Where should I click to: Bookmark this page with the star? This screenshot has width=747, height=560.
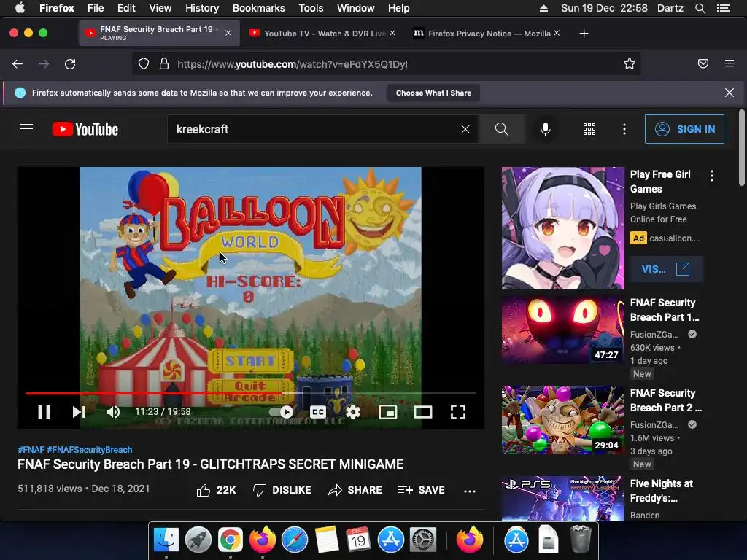pyautogui.click(x=630, y=64)
